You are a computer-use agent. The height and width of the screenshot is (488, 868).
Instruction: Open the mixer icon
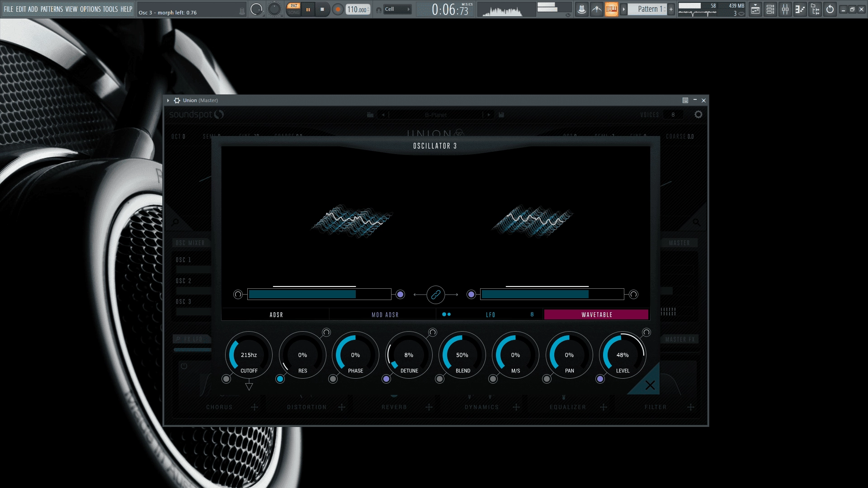click(785, 9)
